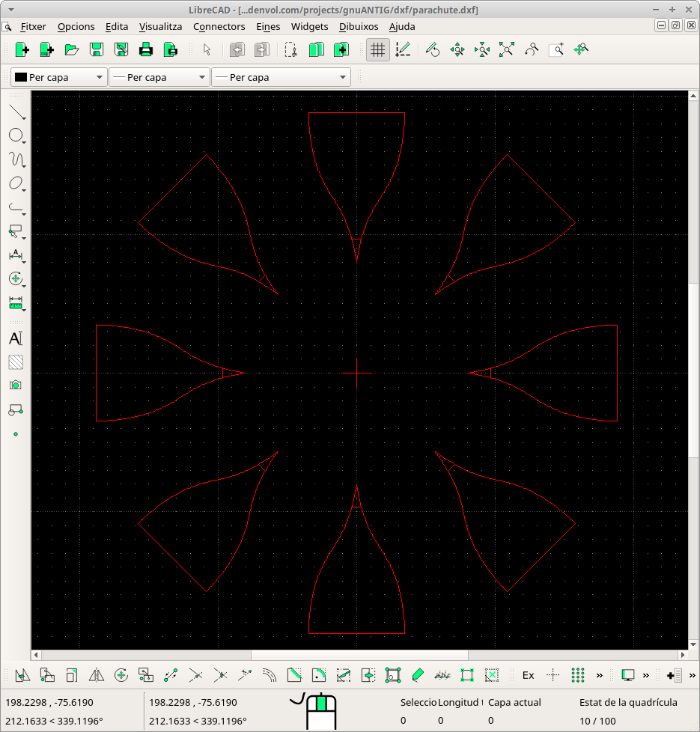Toggle Snap on Grid dots button
The width and height of the screenshot is (700, 732).
tap(578, 675)
